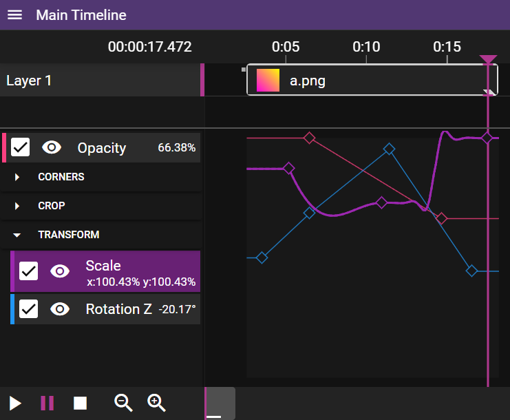
Task: Click the timecode 00:00:17.472
Action: [x=150, y=47]
